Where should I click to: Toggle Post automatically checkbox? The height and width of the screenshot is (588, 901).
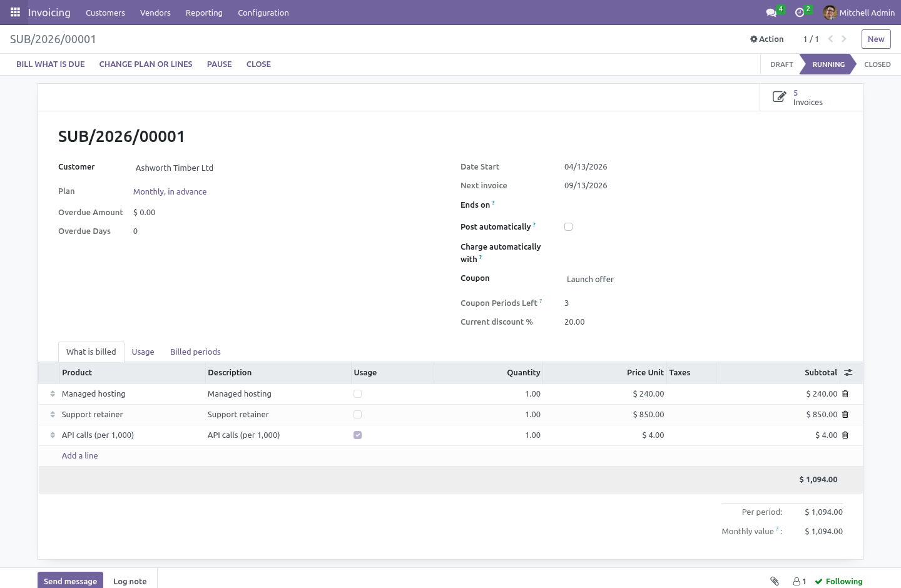click(x=568, y=227)
